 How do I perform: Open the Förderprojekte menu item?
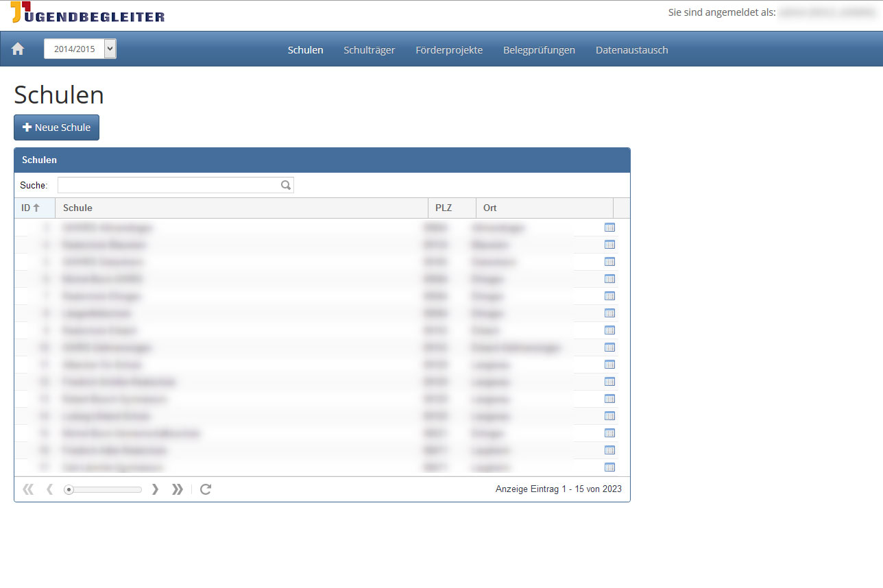click(449, 50)
